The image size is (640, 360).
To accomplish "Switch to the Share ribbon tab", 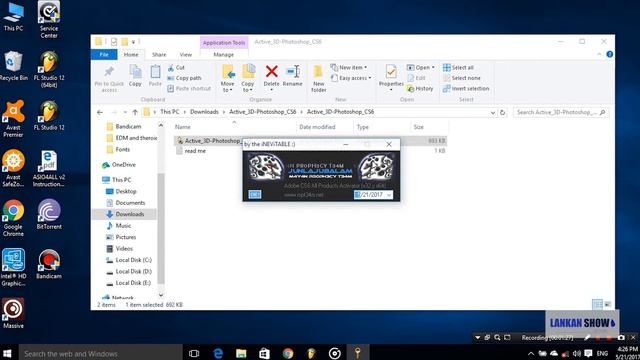I will click(x=159, y=54).
